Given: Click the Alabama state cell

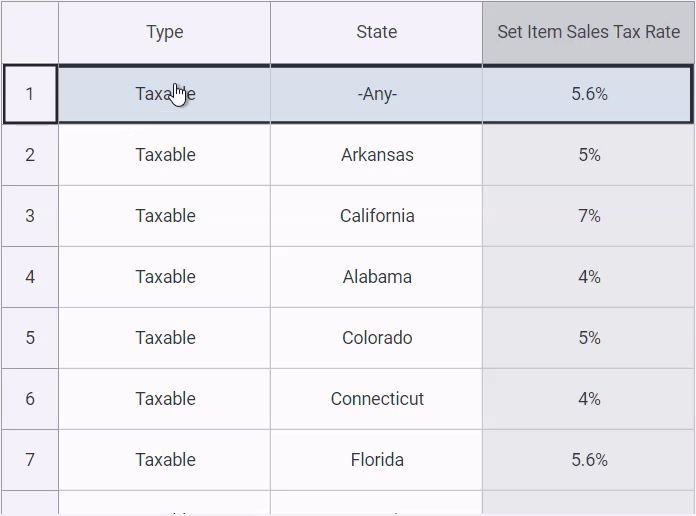Looking at the screenshot, I should (x=377, y=277).
